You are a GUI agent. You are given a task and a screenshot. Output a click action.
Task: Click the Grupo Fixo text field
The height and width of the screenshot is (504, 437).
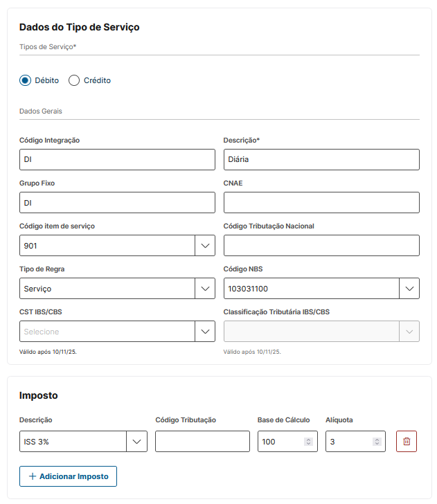coord(117,203)
